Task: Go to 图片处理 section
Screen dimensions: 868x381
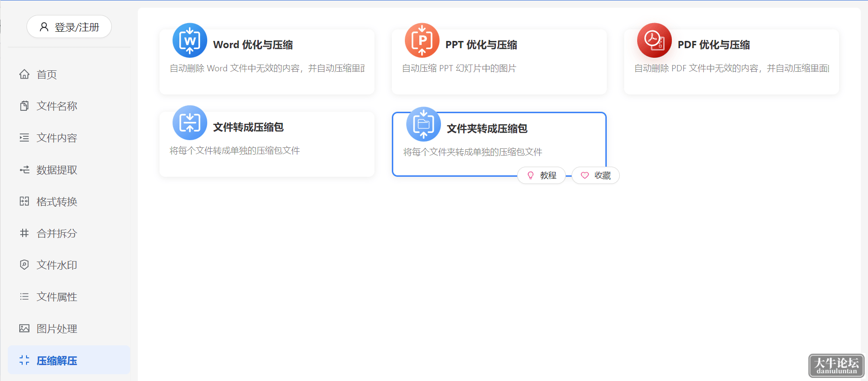Action: (x=69, y=328)
